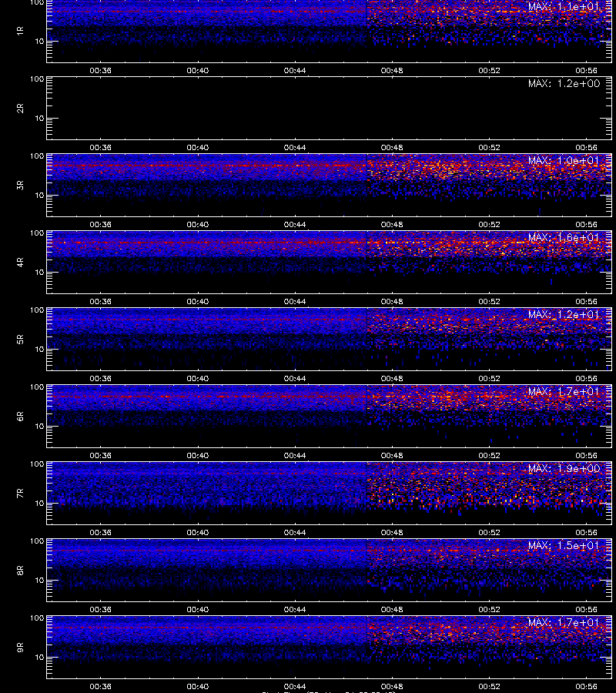Screen dimensions: 616x693
Task: Click the 00:44 time tick below panel 9R
Action: coord(295,686)
